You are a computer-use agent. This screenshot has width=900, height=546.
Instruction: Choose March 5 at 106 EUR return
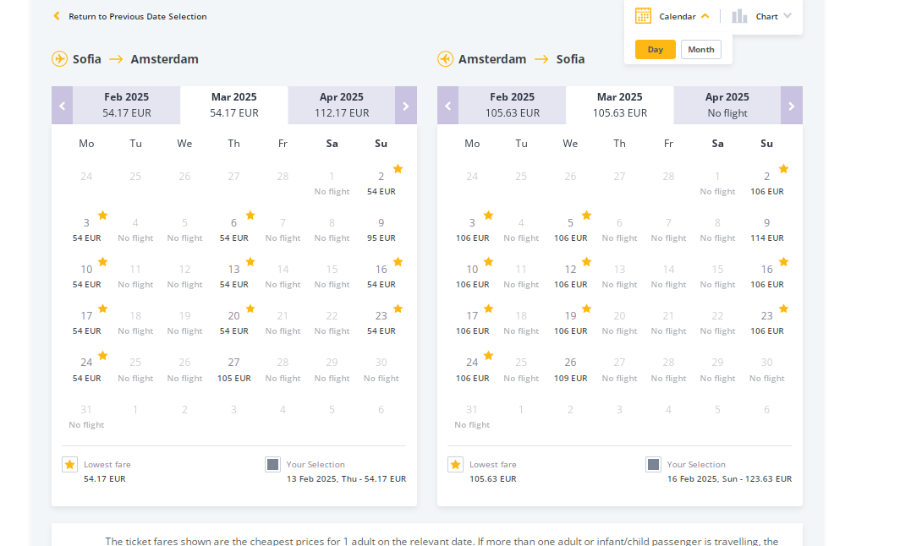pos(570,230)
